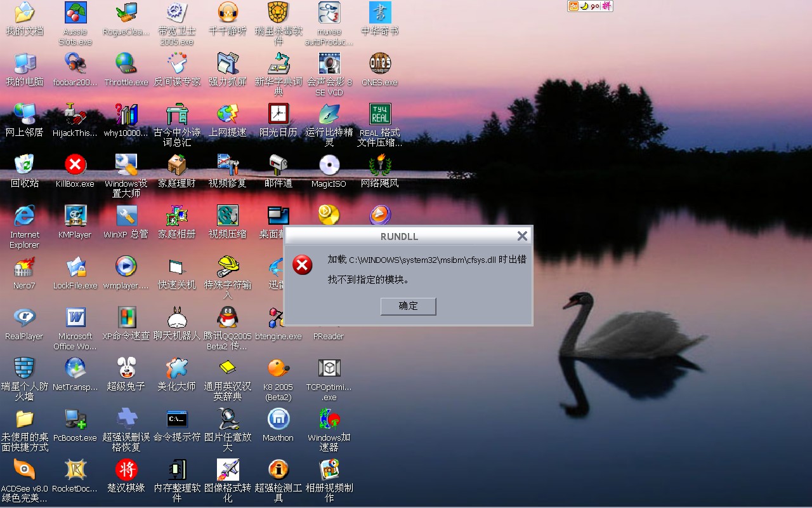Select the MagicISO disc icon
The width and height of the screenshot is (812, 508).
click(x=329, y=166)
